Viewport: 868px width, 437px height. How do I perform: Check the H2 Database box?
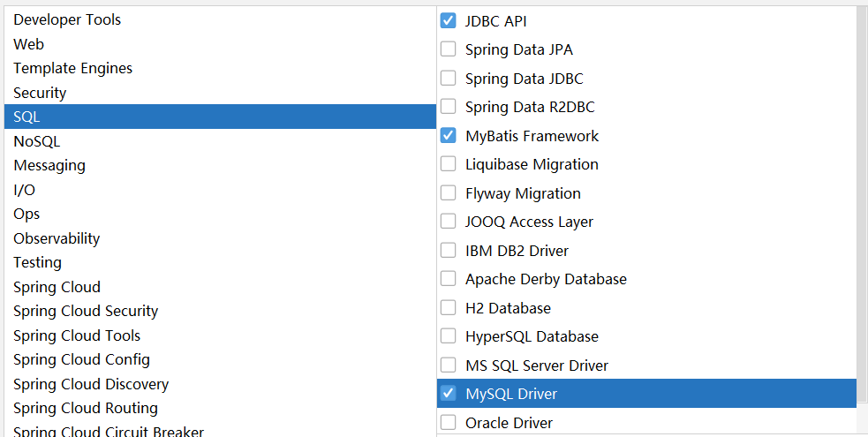point(448,307)
